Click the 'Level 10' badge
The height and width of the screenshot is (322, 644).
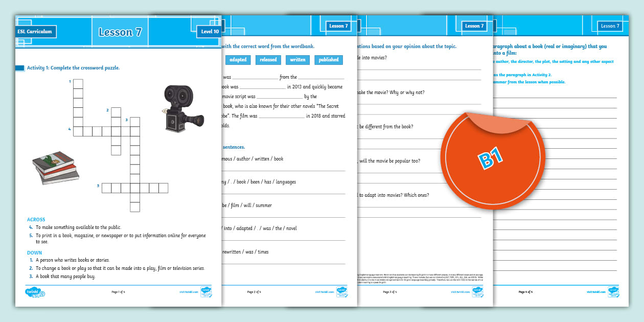[210, 31]
